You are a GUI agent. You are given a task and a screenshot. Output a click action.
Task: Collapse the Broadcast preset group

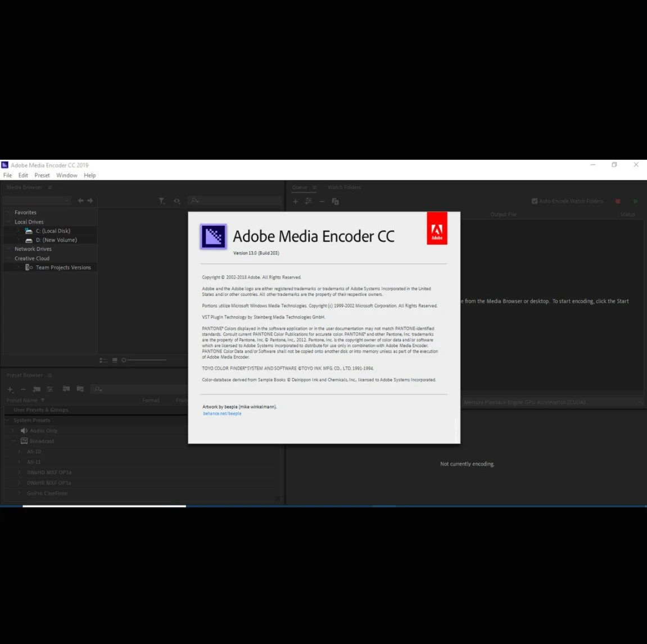coord(13,441)
